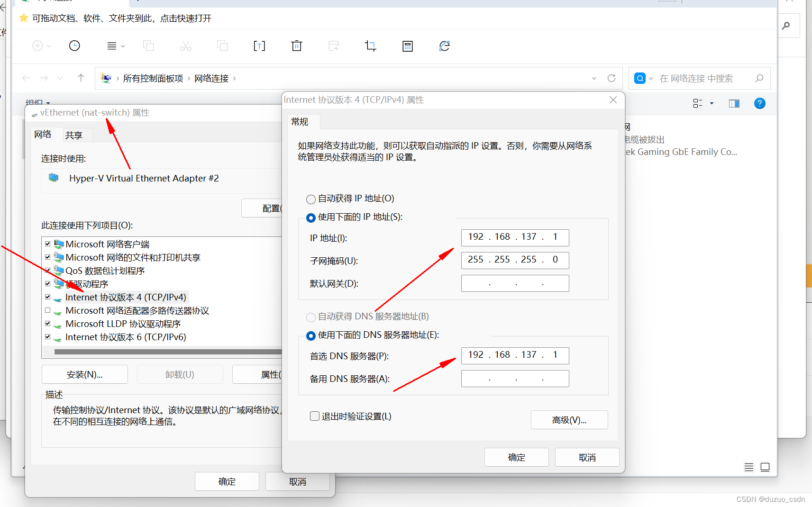
Task: Expand chevron after 网络连接 breadcrumb
Action: (x=234, y=79)
